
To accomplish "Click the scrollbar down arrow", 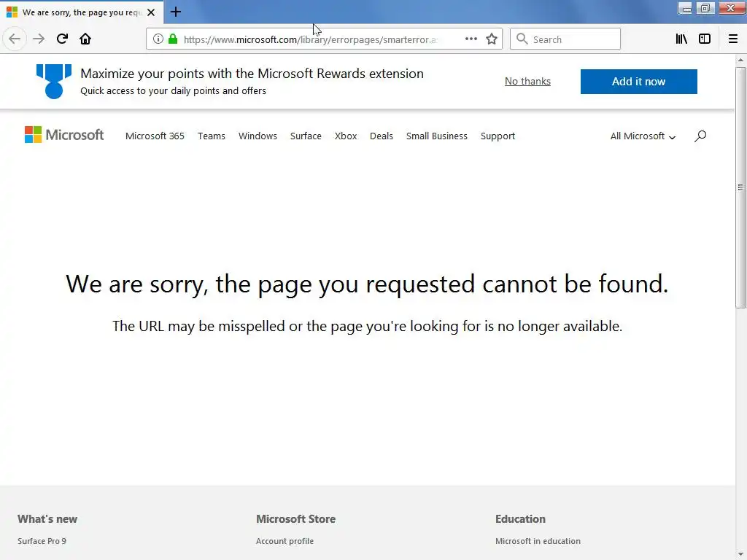I will tap(740, 555).
